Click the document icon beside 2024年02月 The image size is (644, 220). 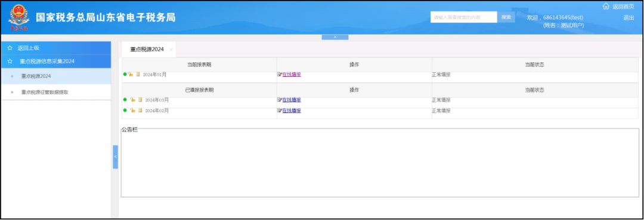click(140, 110)
